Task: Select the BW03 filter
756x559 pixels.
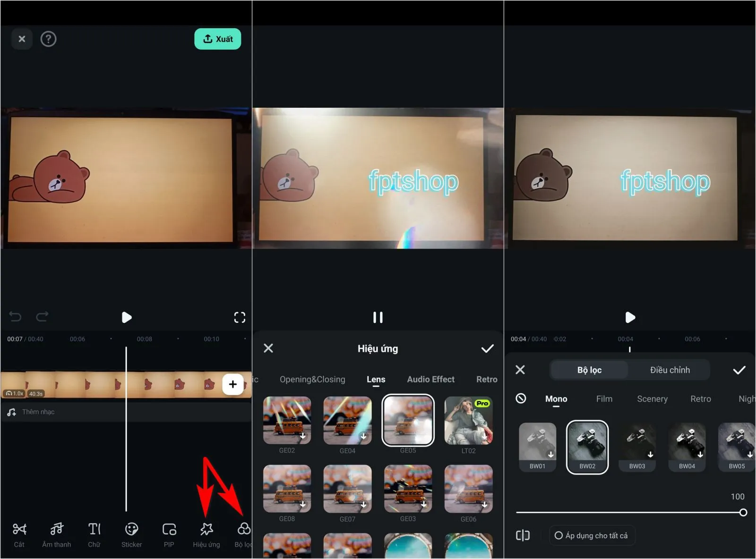Action: pyautogui.click(x=637, y=447)
